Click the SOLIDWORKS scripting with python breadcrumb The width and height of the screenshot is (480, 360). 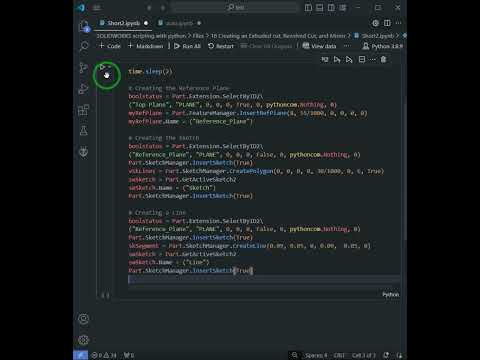pyautogui.click(x=141, y=36)
